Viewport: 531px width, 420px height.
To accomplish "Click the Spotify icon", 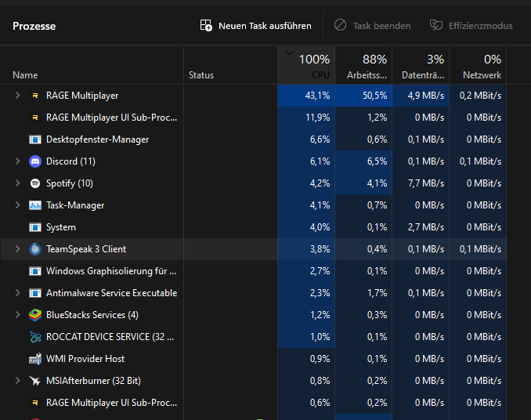I will [x=35, y=183].
